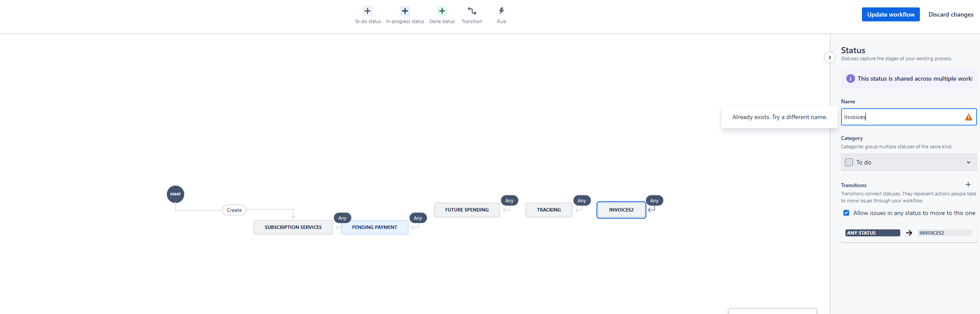Viewport: 980px width, 314px height.
Task: Add a Done status
Action: 442,15
